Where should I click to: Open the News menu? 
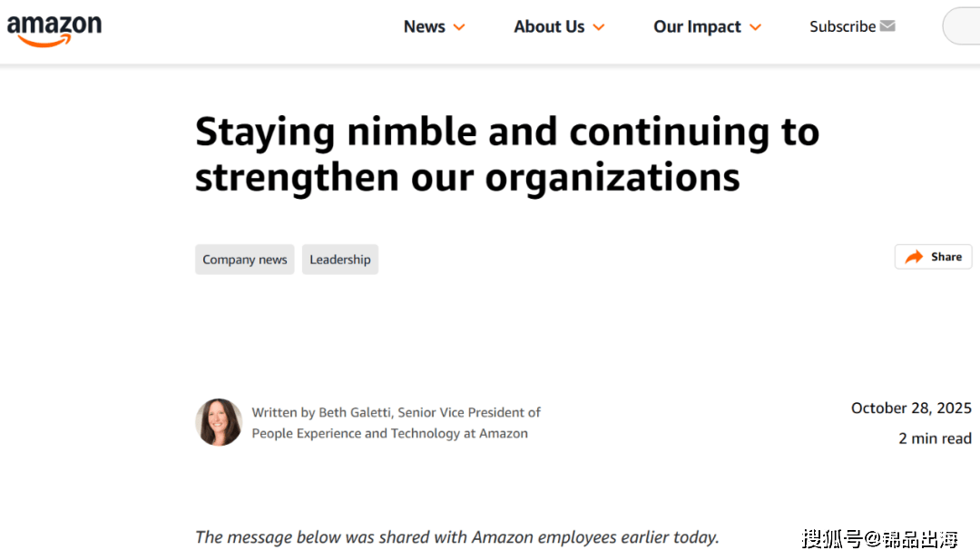click(x=425, y=27)
